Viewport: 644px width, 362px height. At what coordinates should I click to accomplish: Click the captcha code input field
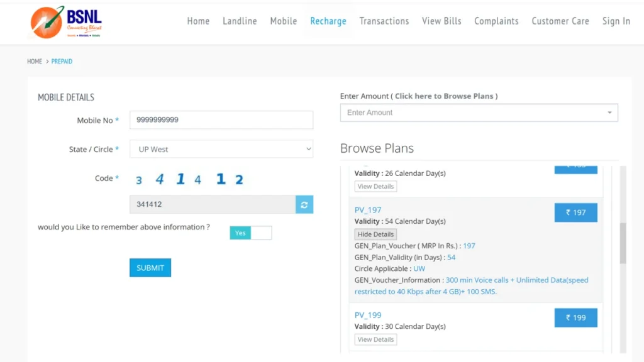[x=213, y=204]
